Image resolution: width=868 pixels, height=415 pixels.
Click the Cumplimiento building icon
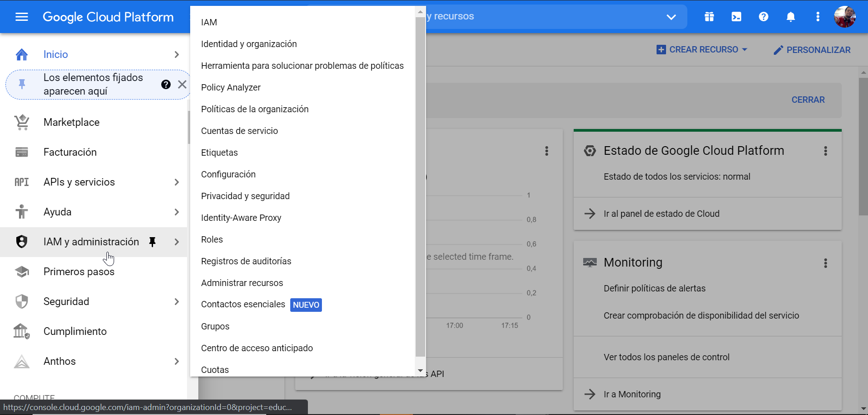tap(22, 331)
